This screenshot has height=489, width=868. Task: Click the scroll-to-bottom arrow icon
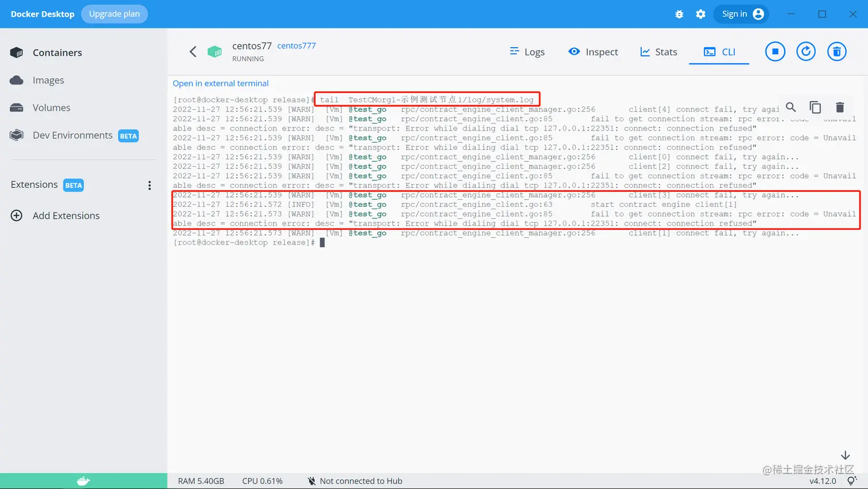[845, 455]
